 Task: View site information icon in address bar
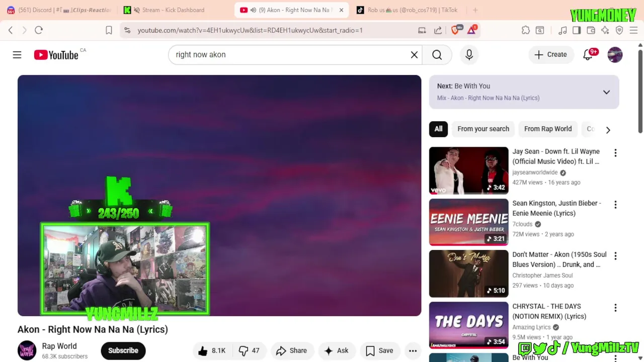tap(127, 30)
